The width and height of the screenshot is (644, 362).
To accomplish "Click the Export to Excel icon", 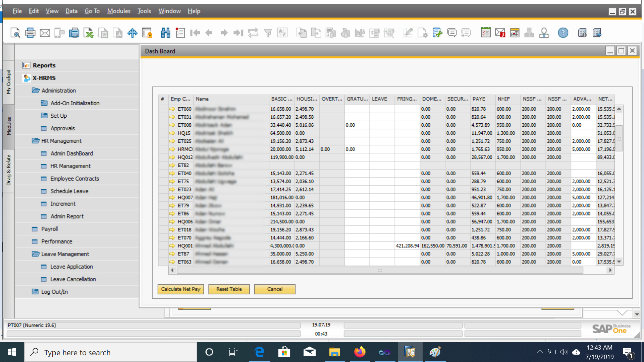I will pyautogui.click(x=89, y=33).
